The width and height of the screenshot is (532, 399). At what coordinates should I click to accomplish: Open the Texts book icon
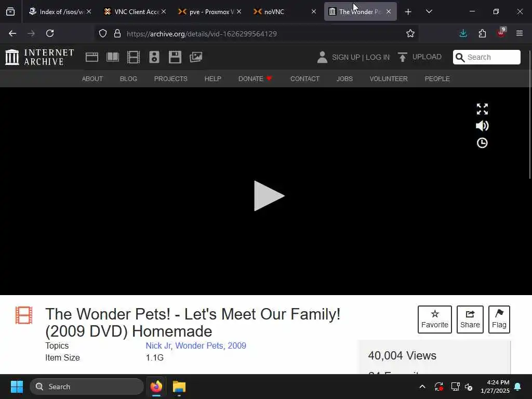pos(113,57)
